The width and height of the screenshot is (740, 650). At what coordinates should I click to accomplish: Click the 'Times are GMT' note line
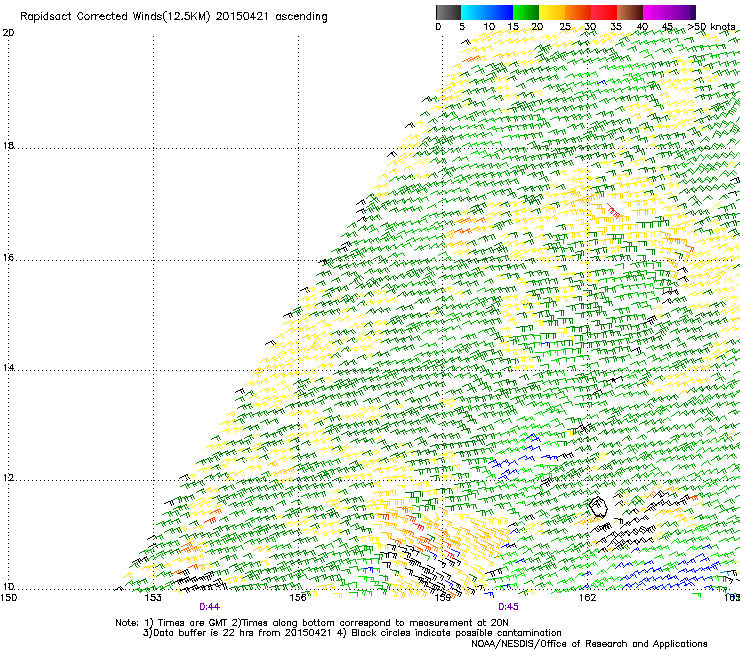[312, 623]
